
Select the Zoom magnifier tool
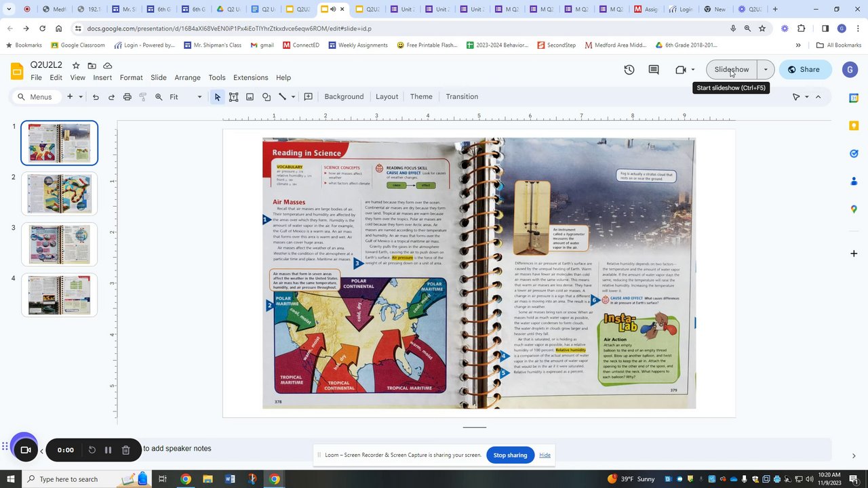(159, 97)
